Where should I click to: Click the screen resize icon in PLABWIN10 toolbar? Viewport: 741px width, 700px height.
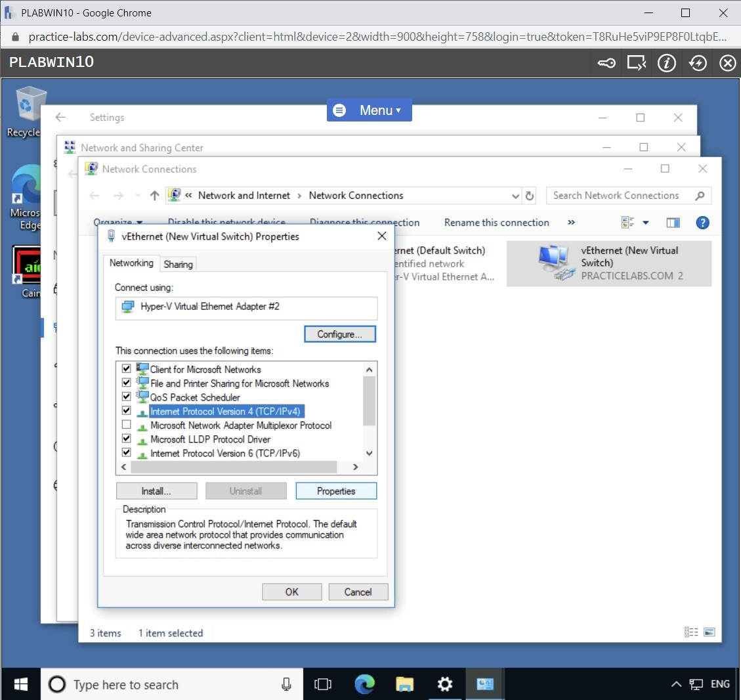point(636,62)
